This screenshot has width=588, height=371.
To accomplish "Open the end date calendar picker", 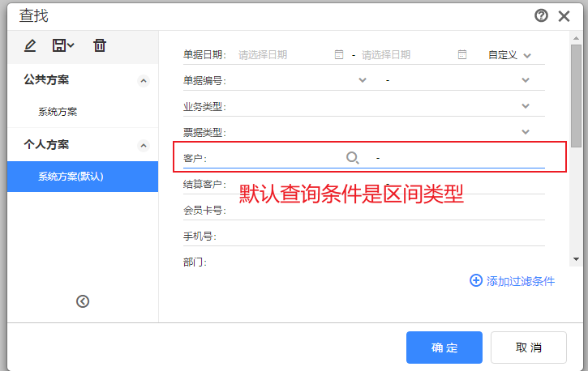I will (462, 54).
